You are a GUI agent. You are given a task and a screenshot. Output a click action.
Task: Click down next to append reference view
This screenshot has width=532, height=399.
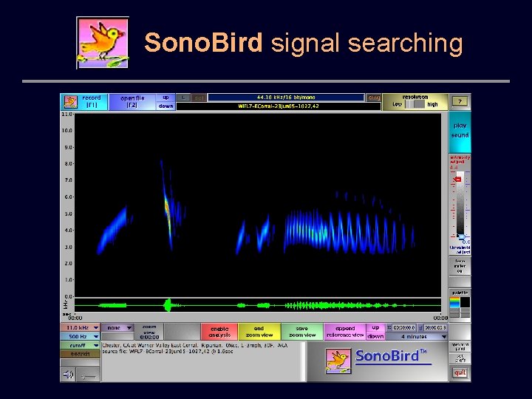(375, 336)
